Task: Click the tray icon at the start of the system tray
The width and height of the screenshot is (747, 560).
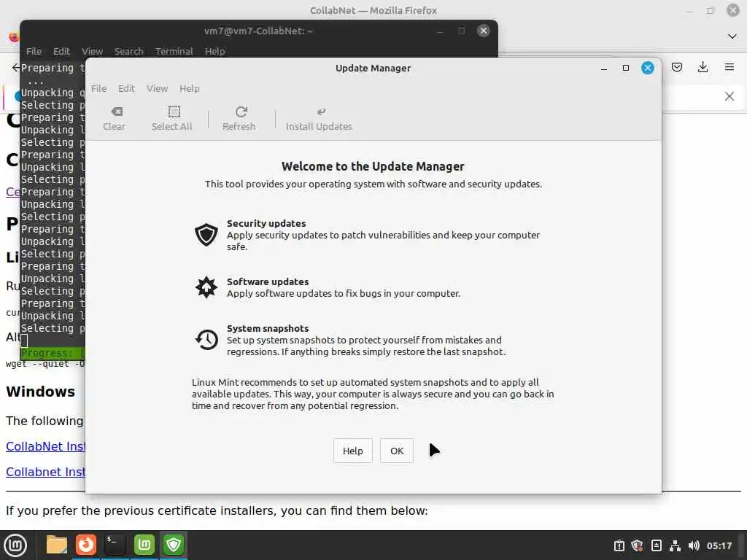Action: click(x=619, y=545)
